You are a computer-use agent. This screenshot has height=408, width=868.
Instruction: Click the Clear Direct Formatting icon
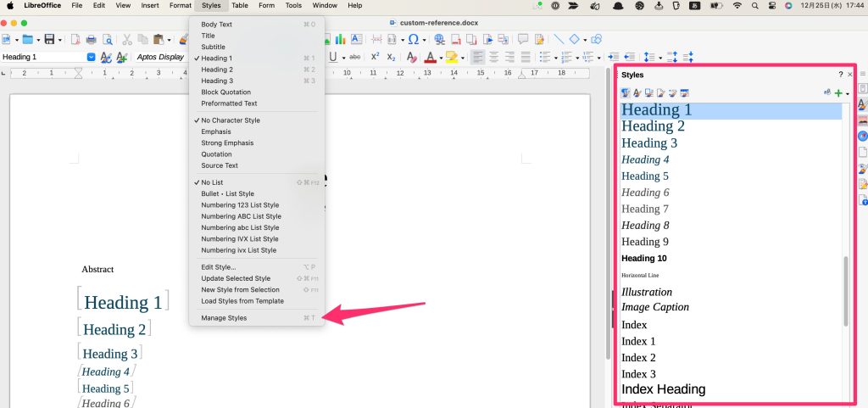click(411, 57)
